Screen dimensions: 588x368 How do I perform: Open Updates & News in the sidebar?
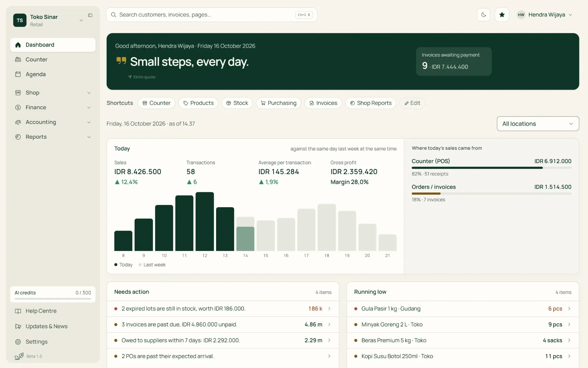pyautogui.click(x=53, y=326)
